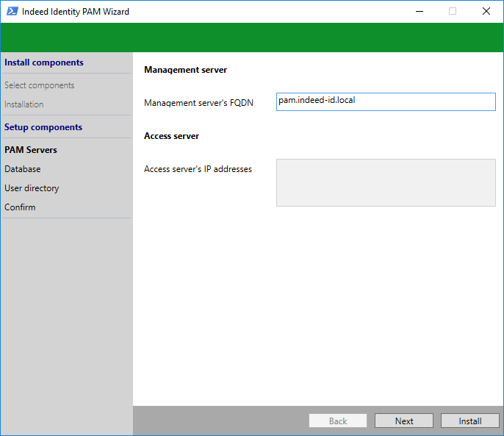Click the maximize window button
Screen dimensions: 504x436
click(x=453, y=11)
